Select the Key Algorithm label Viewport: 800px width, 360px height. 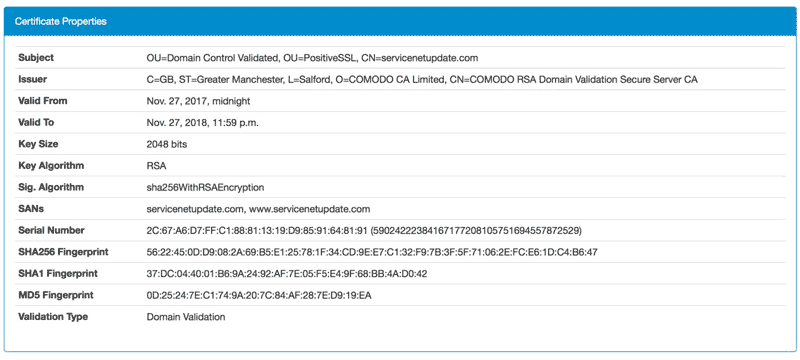[x=52, y=166]
